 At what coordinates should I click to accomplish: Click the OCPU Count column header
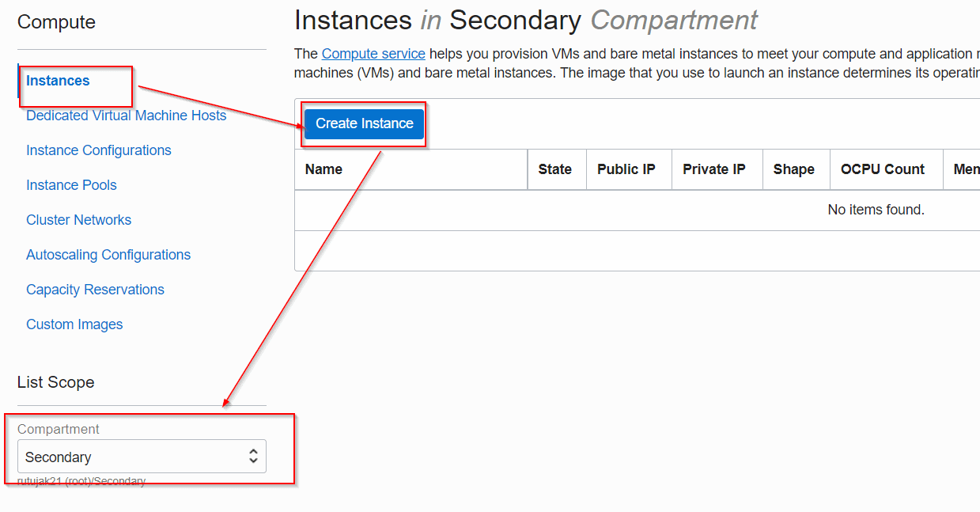point(882,169)
